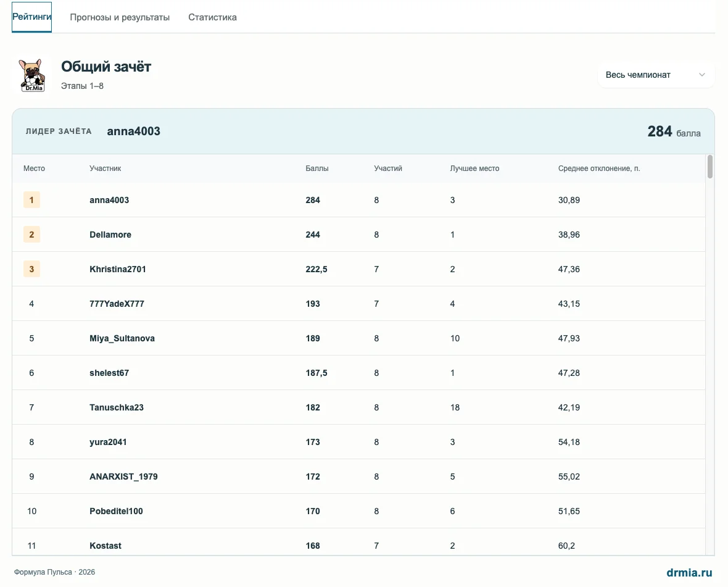Click the Участий column header
Viewport: 728px width, 587px height.
click(387, 169)
